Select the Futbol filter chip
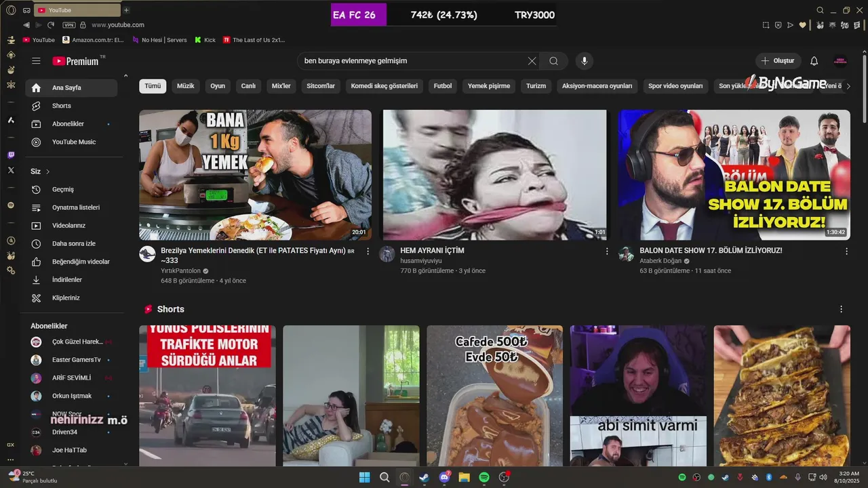868x488 pixels. tap(443, 86)
